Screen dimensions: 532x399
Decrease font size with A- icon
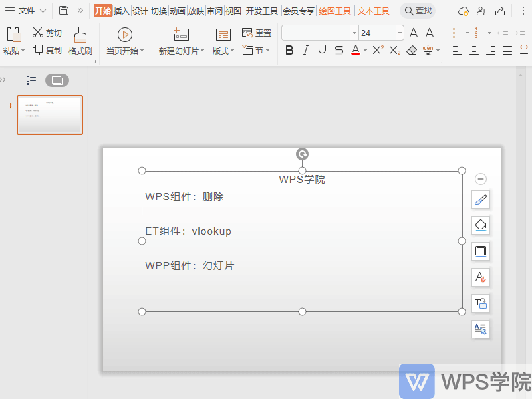(x=430, y=33)
